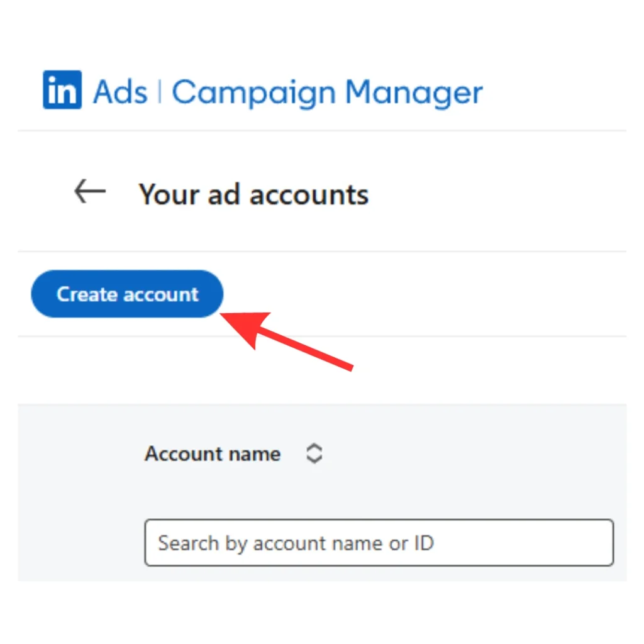Go back using the left arrow

pyautogui.click(x=90, y=191)
